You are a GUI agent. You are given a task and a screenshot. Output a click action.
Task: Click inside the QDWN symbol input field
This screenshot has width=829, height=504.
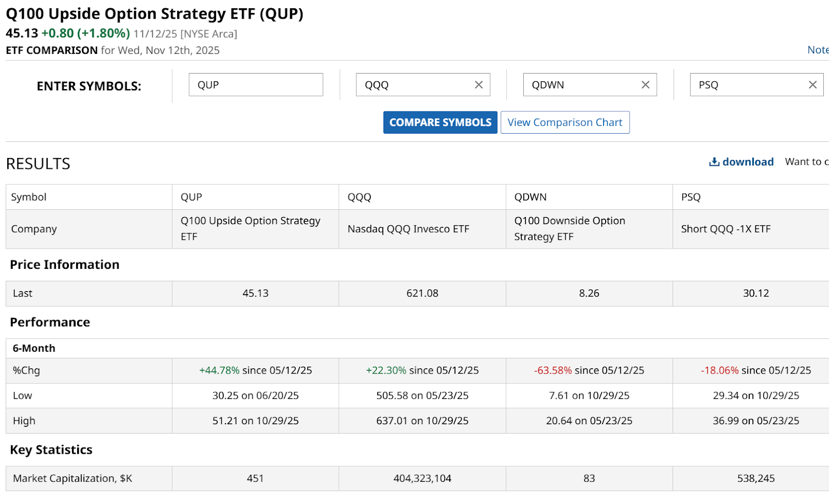[x=581, y=85]
